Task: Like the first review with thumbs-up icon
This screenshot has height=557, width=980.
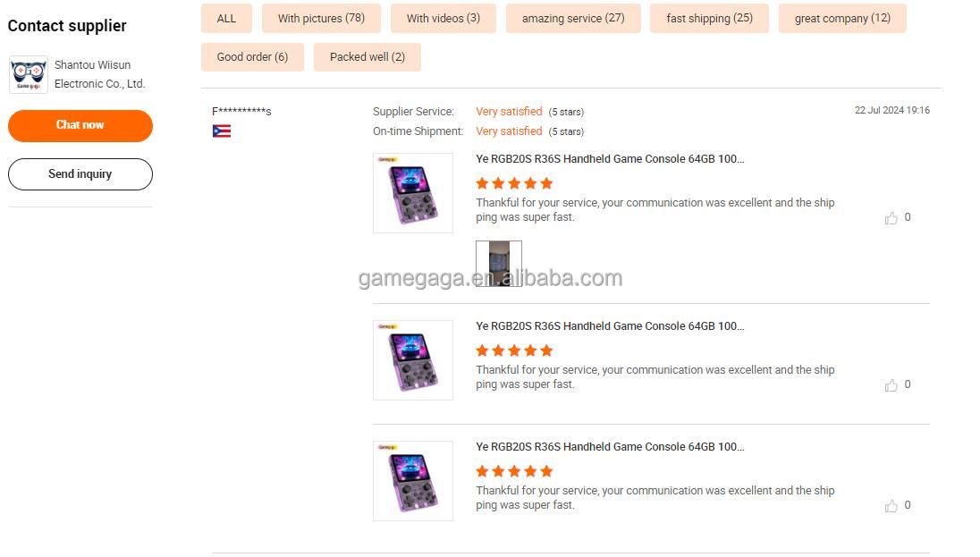Action: tap(891, 218)
